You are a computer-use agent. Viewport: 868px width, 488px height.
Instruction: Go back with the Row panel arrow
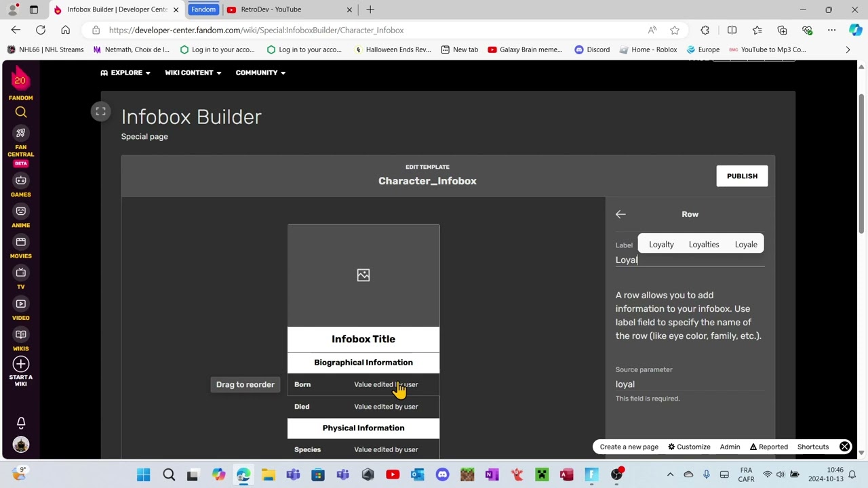click(x=620, y=214)
